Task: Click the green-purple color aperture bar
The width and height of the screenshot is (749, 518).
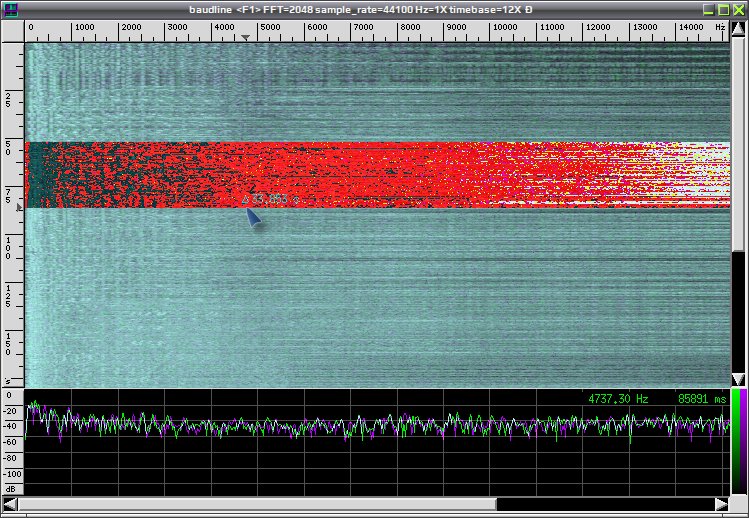Action: pyautogui.click(x=738, y=442)
